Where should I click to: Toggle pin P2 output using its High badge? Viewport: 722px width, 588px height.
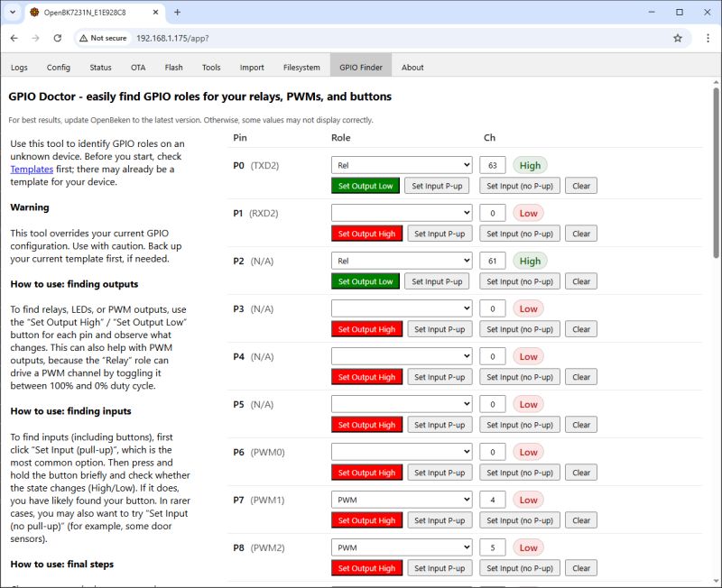point(530,261)
